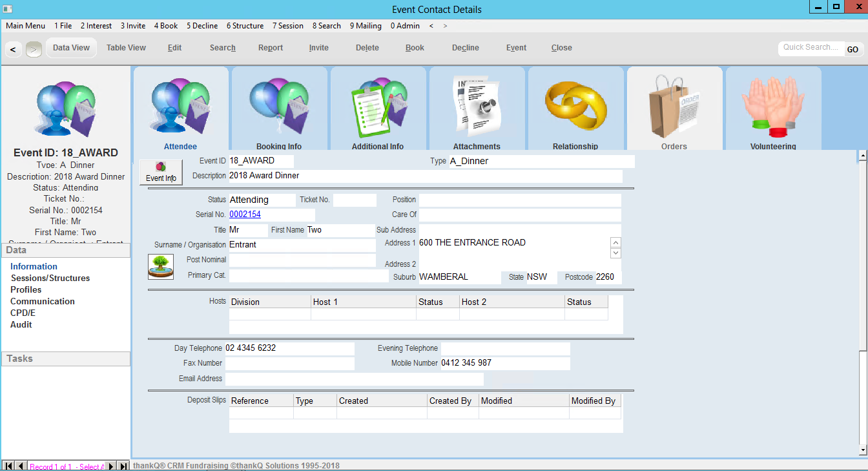
Task: Click the Event Info button
Action: pyautogui.click(x=161, y=172)
